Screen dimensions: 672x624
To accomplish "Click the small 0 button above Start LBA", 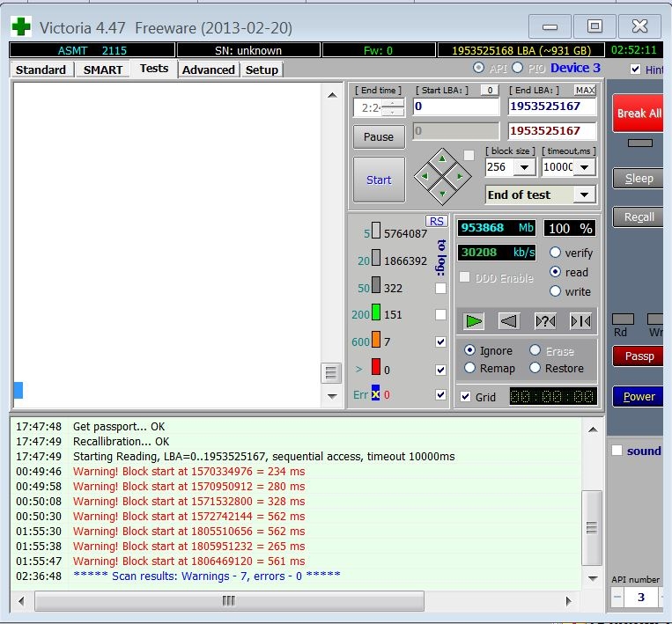I will click(490, 90).
